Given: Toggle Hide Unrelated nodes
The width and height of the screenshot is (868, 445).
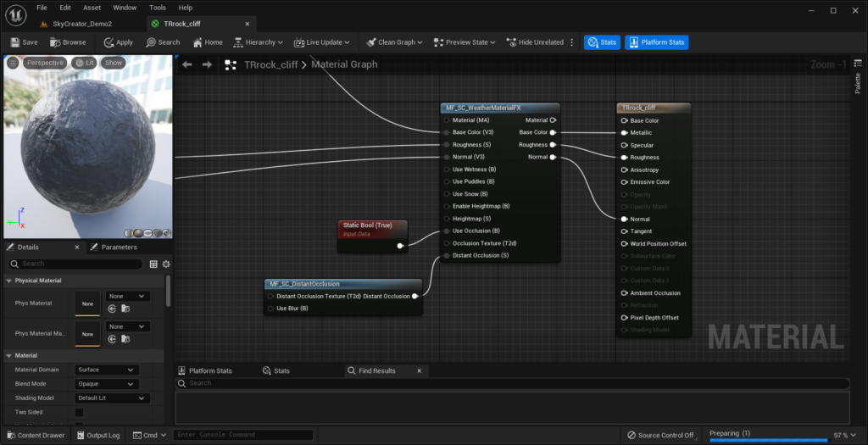Looking at the screenshot, I should [x=535, y=42].
